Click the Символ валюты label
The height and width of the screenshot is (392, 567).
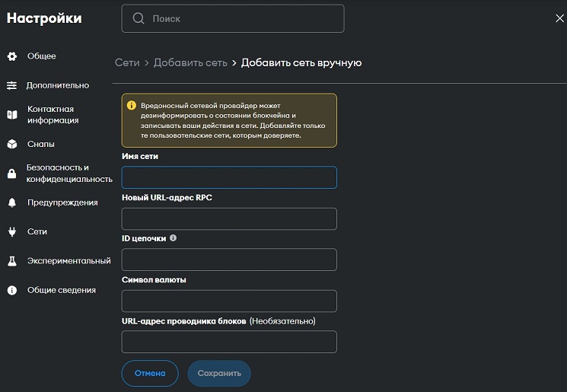[x=154, y=279]
